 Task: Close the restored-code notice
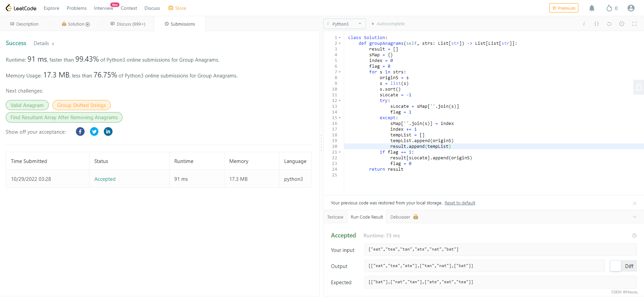(x=635, y=203)
